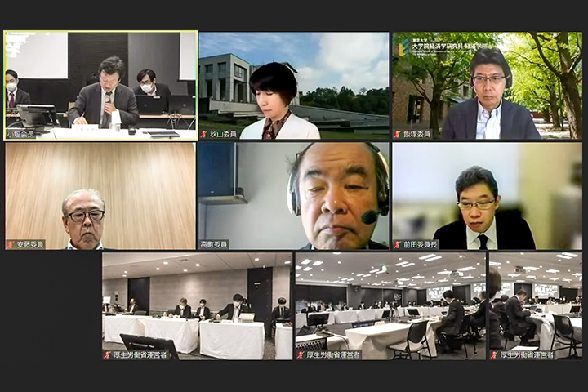
Task: Select the 小塩会長 name label
Action: tap(20, 134)
